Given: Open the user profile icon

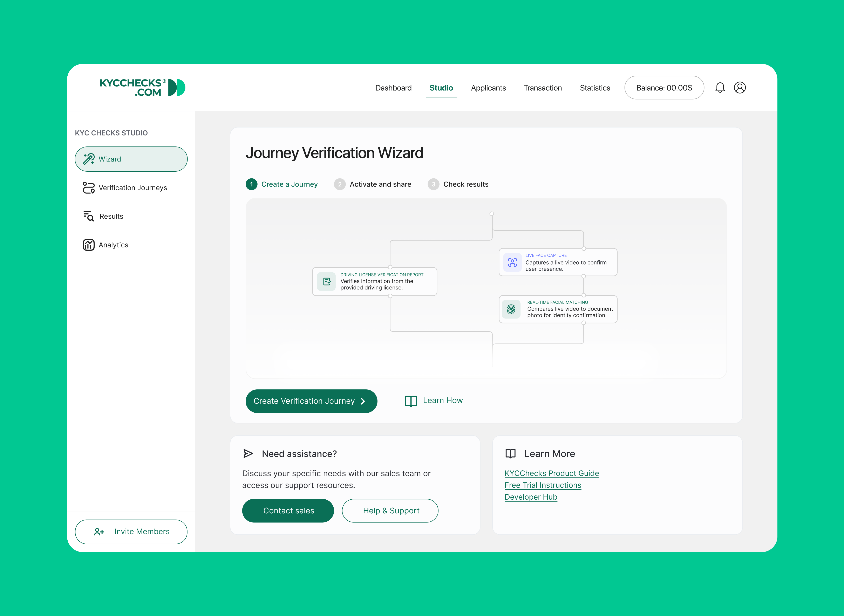Looking at the screenshot, I should (x=740, y=88).
